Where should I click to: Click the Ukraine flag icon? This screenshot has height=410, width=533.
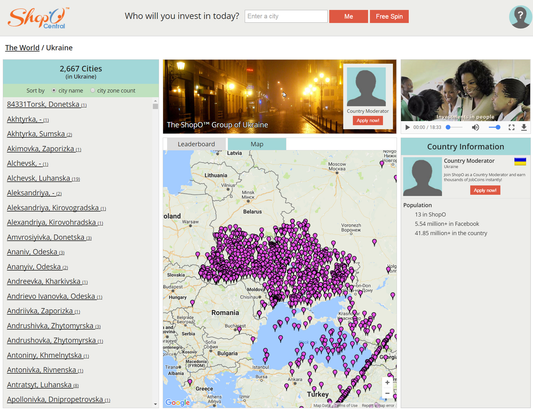520,162
